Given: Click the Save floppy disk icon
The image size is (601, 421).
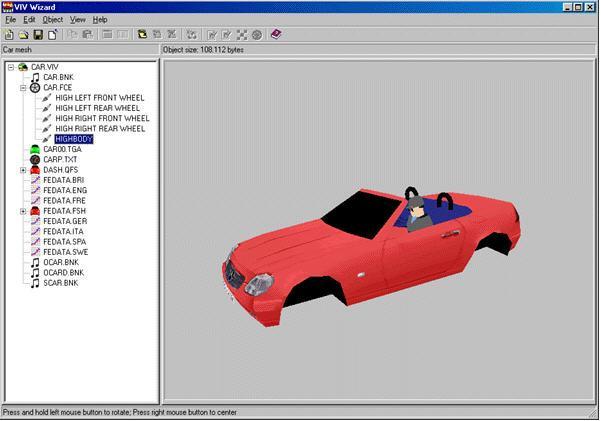Looking at the screenshot, I should click(x=37, y=34).
